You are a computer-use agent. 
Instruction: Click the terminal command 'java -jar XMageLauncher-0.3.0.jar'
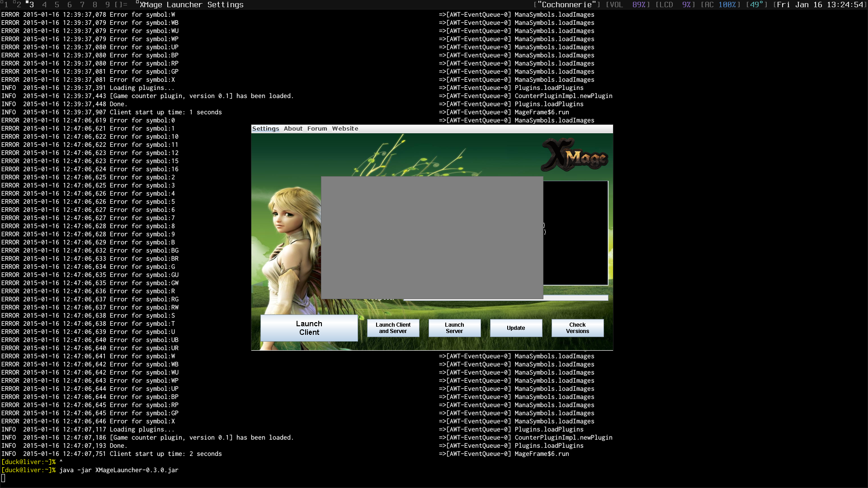click(x=118, y=470)
